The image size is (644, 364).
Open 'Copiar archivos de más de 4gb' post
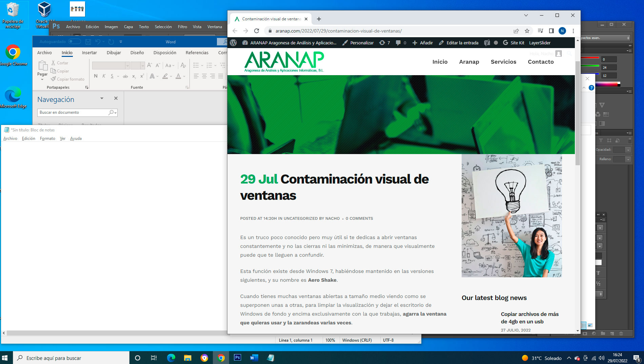click(529, 318)
